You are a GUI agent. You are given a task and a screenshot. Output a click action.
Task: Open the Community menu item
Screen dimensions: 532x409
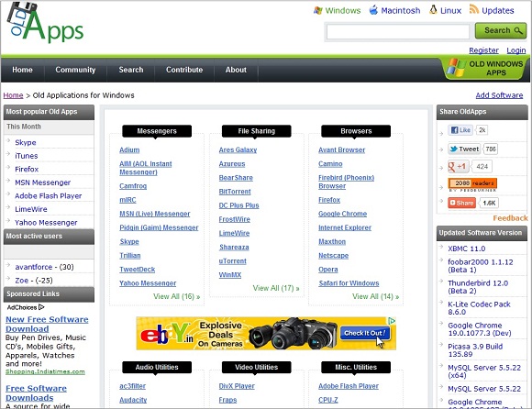coord(75,70)
